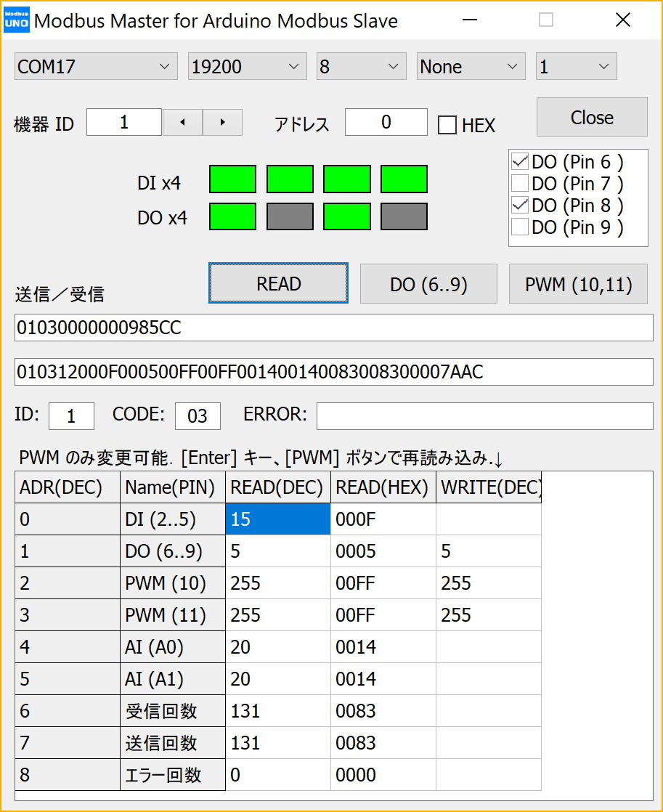Check DO (Pin 7) checkbox
Viewport: 663px width, 812px height.
519,183
